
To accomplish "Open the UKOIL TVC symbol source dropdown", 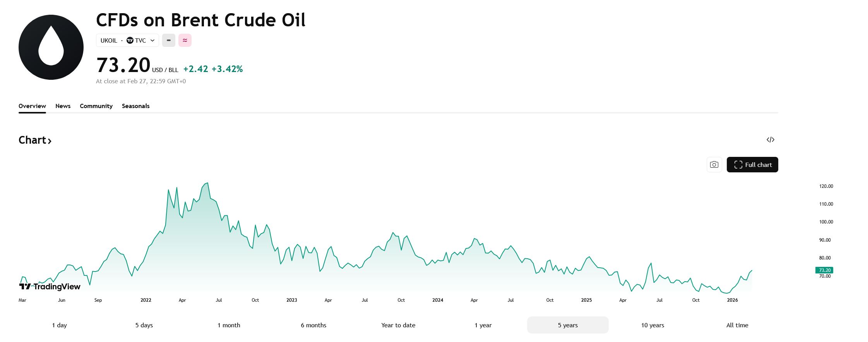I will coord(127,40).
